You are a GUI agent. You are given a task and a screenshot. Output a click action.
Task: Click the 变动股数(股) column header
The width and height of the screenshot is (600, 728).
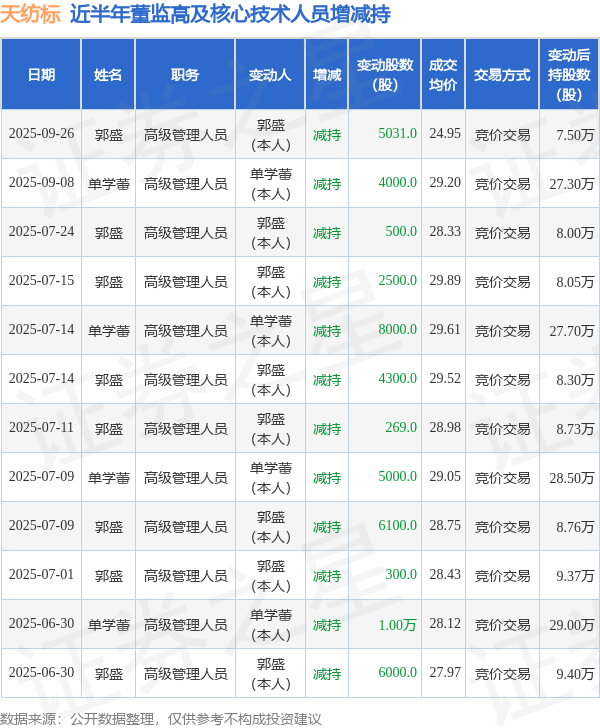click(385, 75)
